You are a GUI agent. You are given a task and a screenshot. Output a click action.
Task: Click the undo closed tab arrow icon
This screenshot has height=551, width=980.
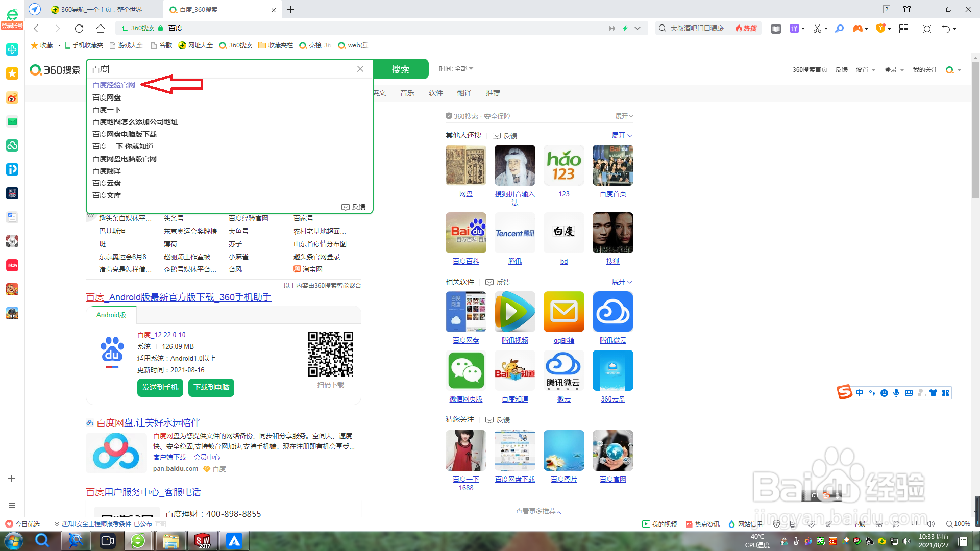pyautogui.click(x=946, y=29)
